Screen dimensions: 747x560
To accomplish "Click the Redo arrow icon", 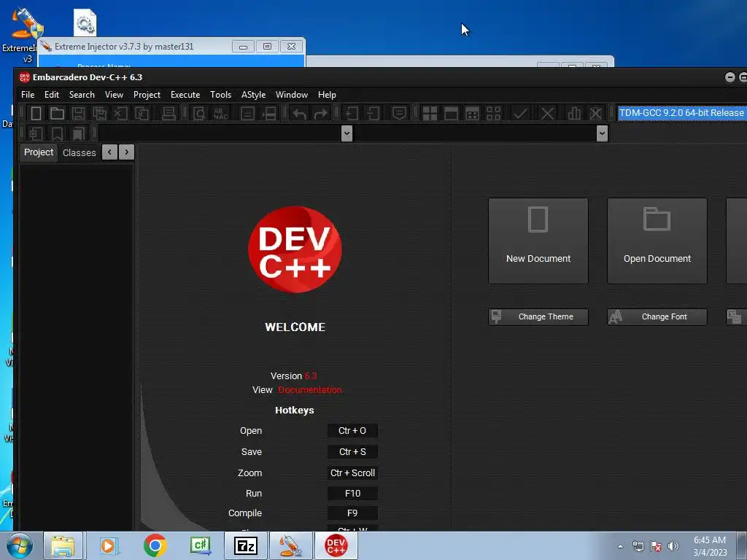I will click(321, 113).
